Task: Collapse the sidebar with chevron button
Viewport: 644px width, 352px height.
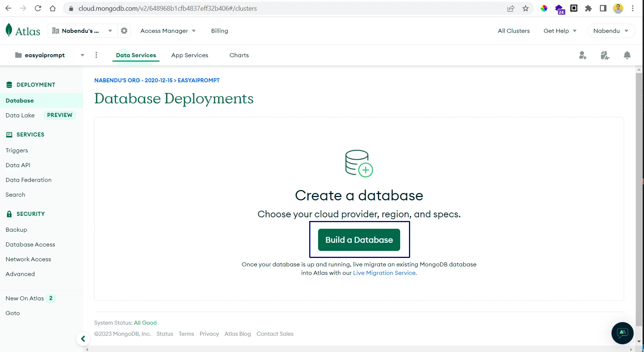Action: click(83, 339)
